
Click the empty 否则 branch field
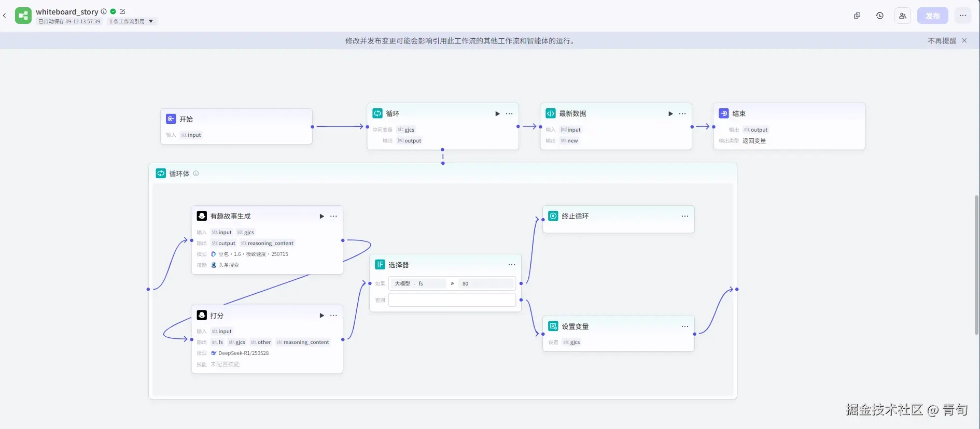tap(452, 299)
